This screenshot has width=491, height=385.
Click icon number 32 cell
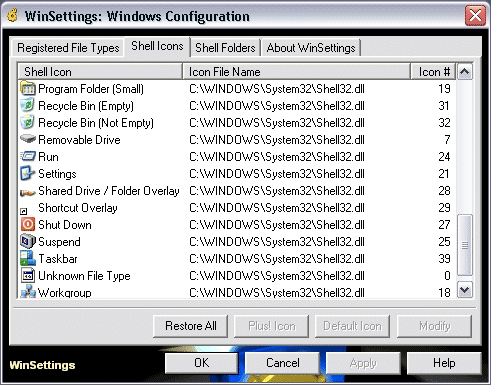click(444, 123)
